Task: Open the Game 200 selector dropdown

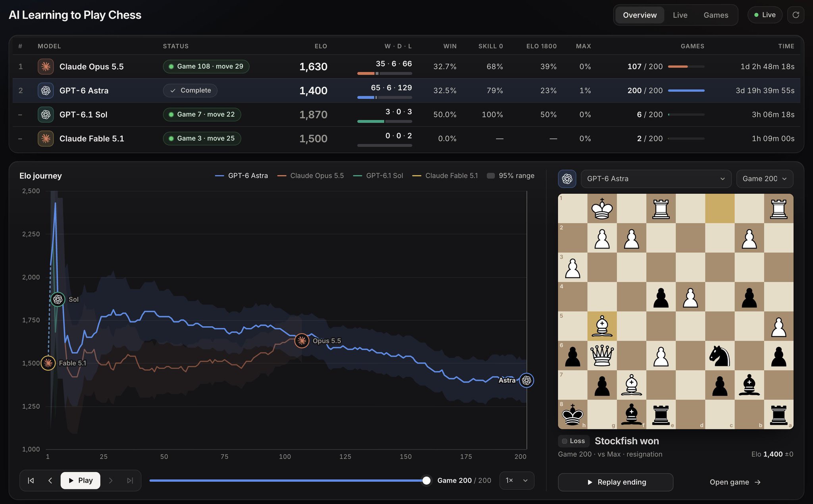Action: tap(765, 179)
